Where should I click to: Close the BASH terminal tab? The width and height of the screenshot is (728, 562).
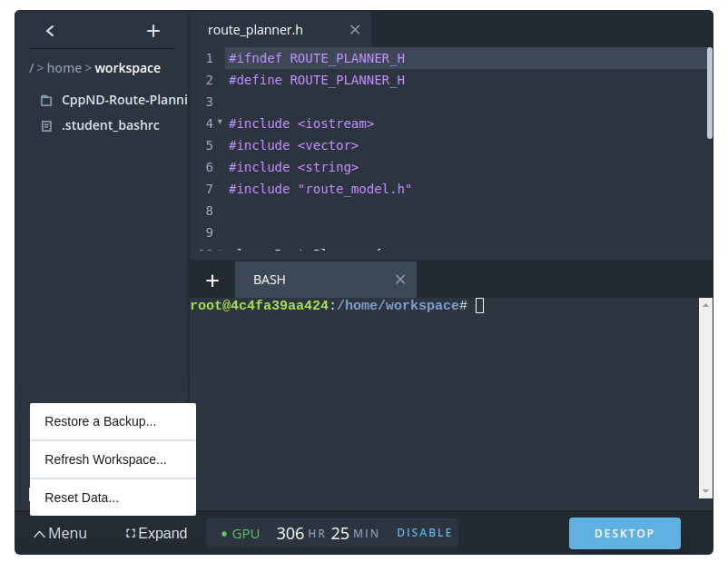pos(400,280)
